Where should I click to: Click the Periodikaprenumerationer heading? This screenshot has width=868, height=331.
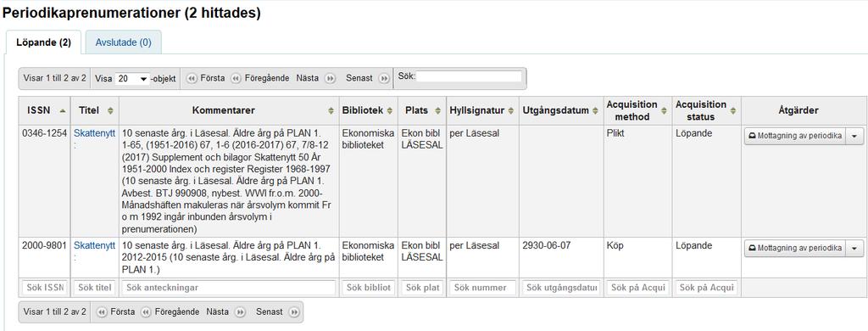131,14
